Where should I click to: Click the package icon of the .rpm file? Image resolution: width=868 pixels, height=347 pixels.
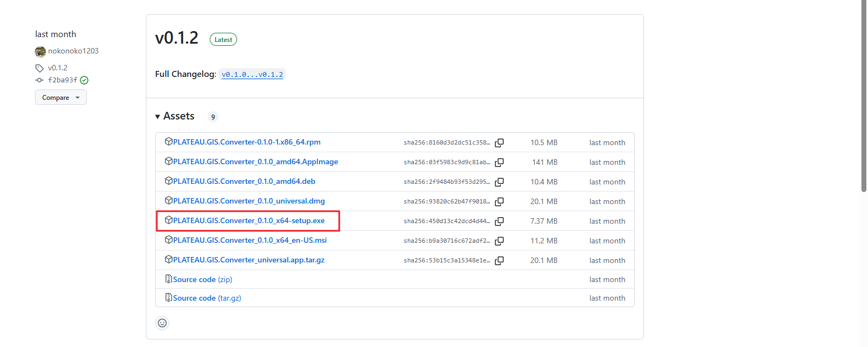point(169,142)
